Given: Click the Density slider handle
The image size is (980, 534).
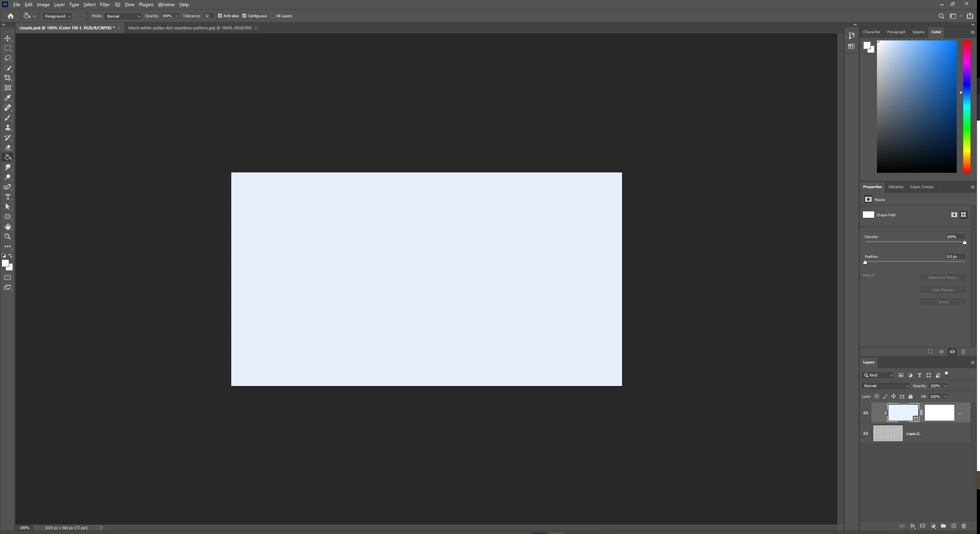Looking at the screenshot, I should 964,243.
